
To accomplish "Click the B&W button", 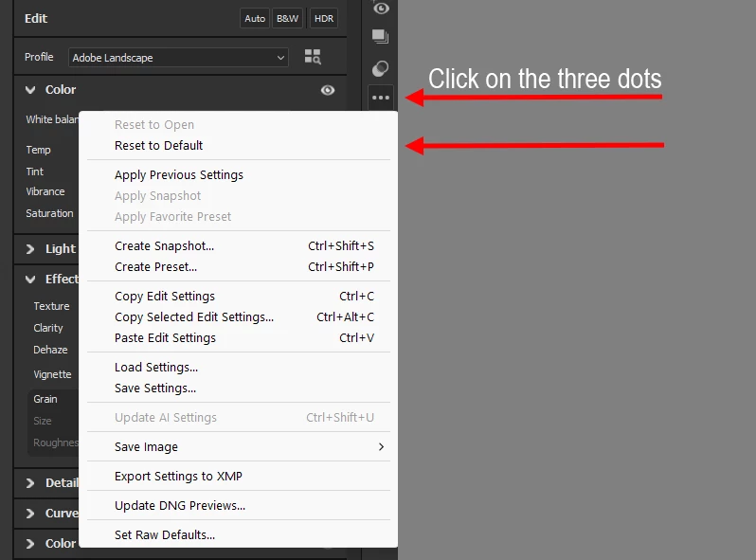I will 287,19.
